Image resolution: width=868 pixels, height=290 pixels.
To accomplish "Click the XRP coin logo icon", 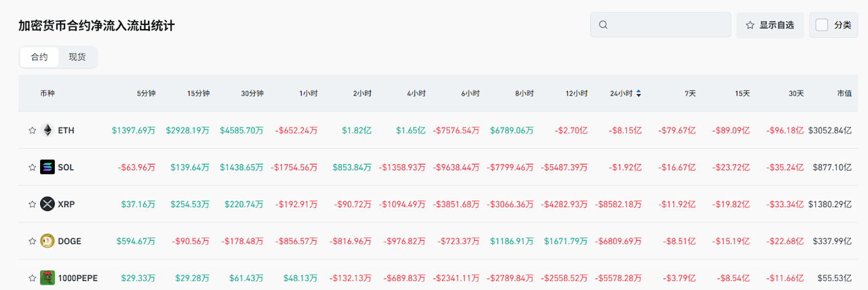I will coord(47,204).
